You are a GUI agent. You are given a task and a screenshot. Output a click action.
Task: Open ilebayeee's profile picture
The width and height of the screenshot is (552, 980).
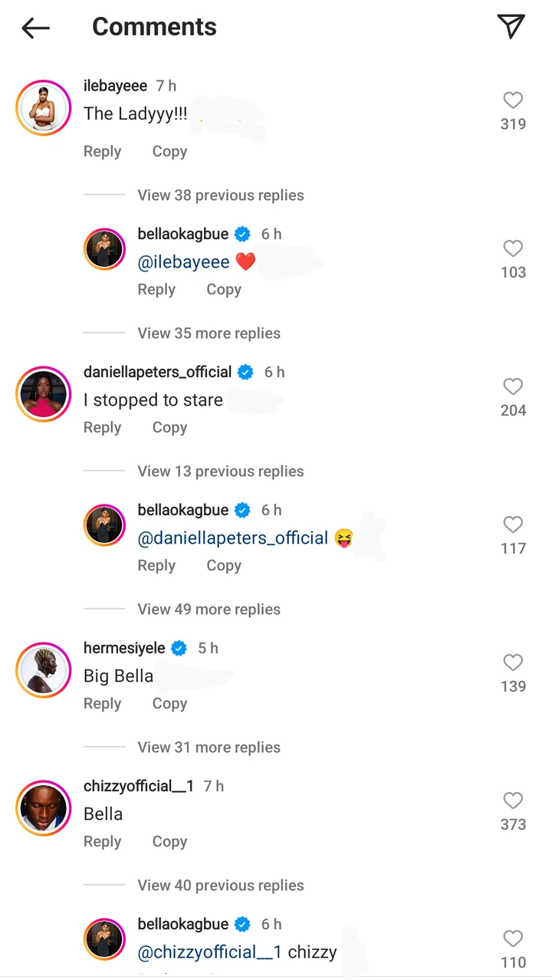click(44, 108)
